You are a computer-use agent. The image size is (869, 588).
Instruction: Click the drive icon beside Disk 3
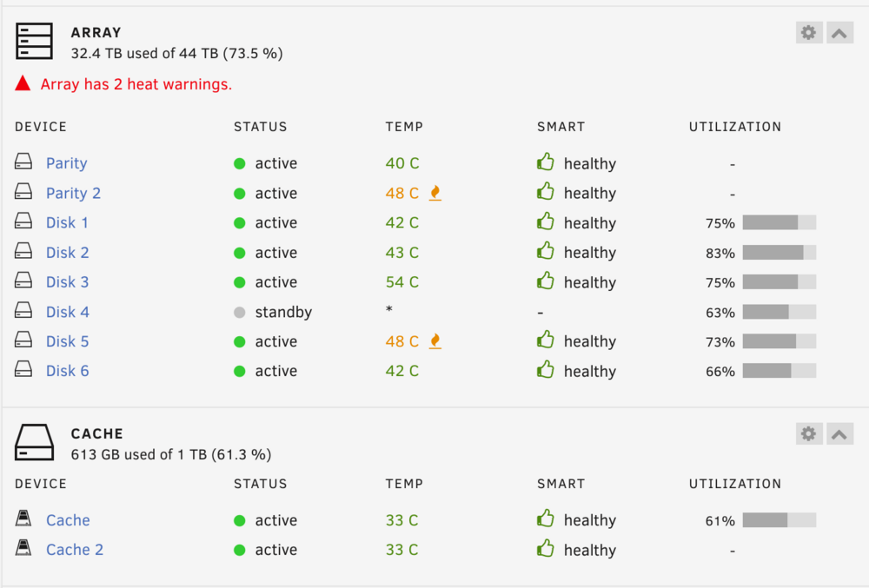click(23, 281)
